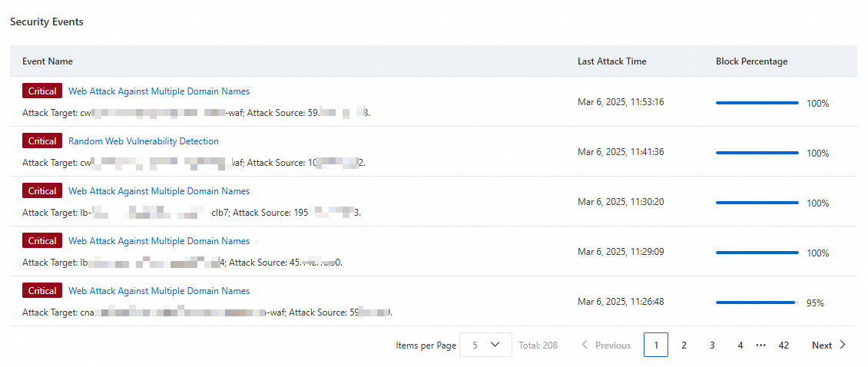The image size is (868, 367).
Task: Select current page 1 button
Action: 656,346
